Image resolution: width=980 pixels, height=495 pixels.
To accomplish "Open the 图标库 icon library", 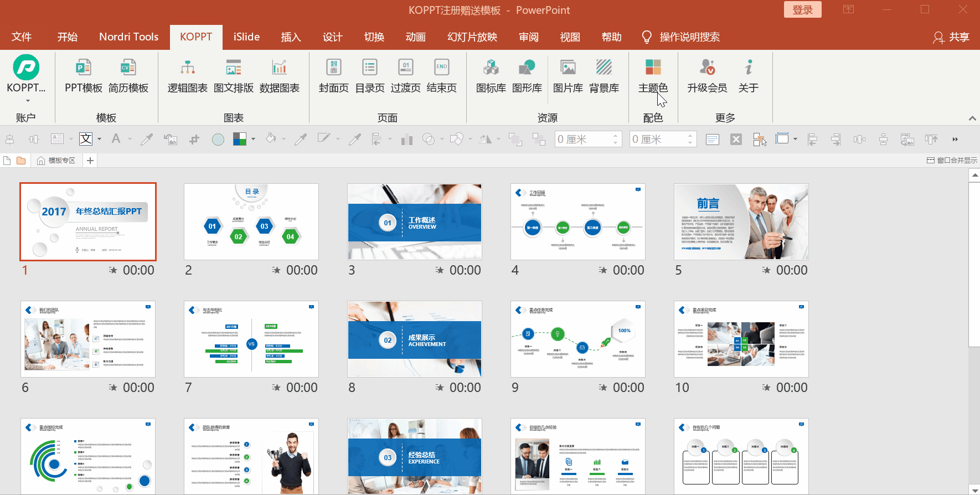I will point(491,76).
